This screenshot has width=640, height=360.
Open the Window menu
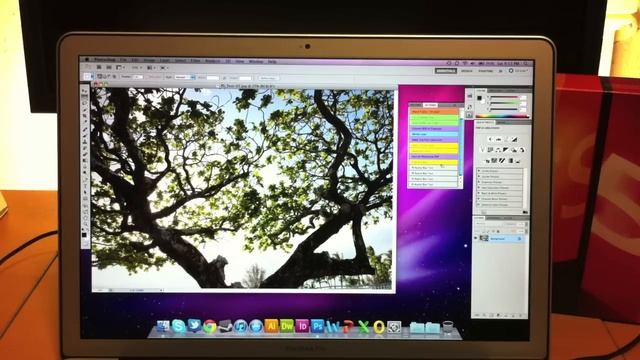click(256, 61)
